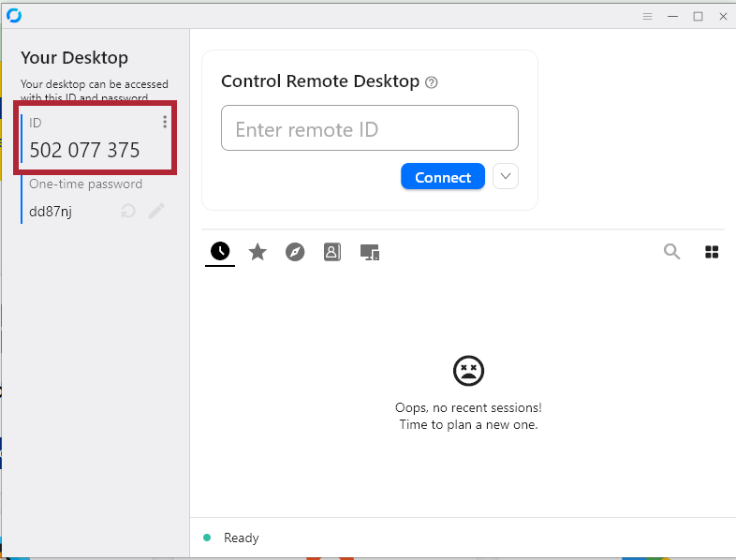Image resolution: width=736 pixels, height=560 pixels.
Task: Switch to the Recent sessions tab
Action: (x=220, y=252)
